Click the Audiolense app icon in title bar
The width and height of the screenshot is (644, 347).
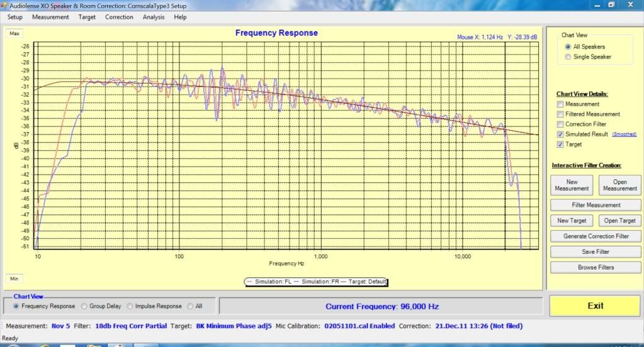[5, 4]
